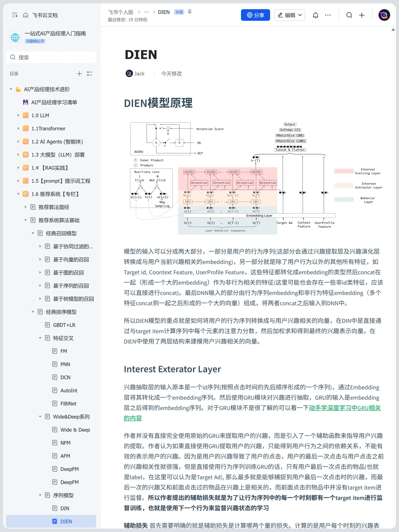The height and width of the screenshot is (532, 399).
Task: Create new document with the plus icon
Action: pyautogui.click(x=361, y=15)
